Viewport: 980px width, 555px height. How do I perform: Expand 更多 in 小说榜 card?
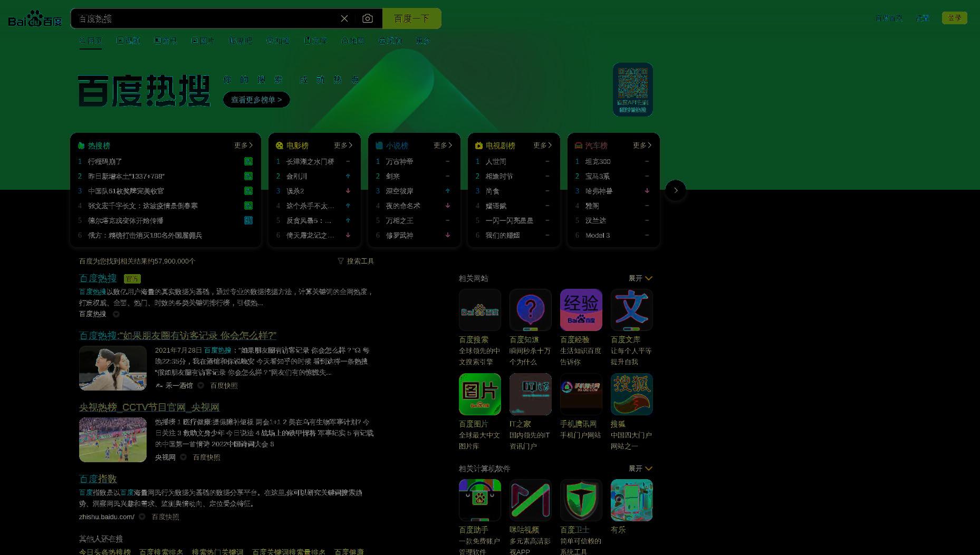click(x=443, y=145)
